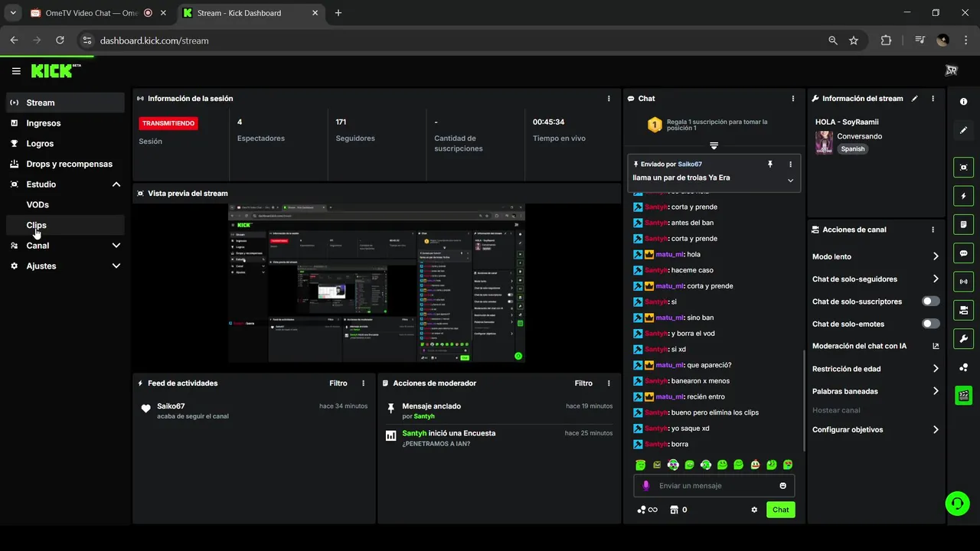Click the stream preview thumbnail
This screenshot has width=980, height=551.
point(377,283)
